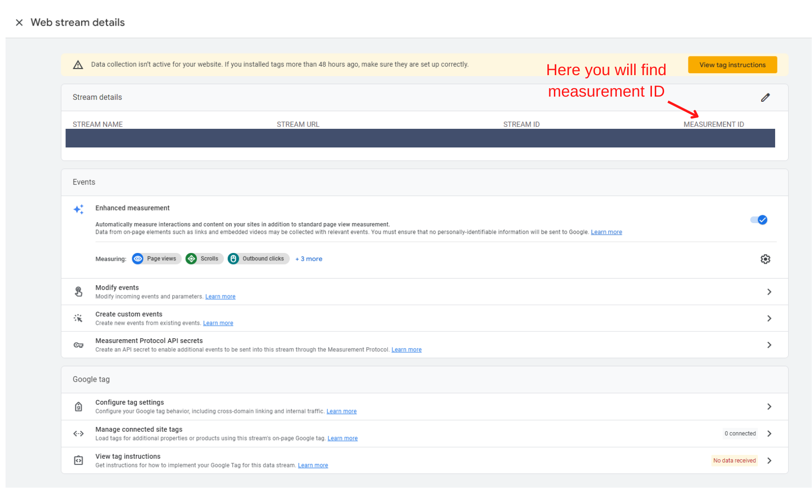Click the Configure tag settings bag icon
Viewport: 812px width, 504px height.
[78, 406]
